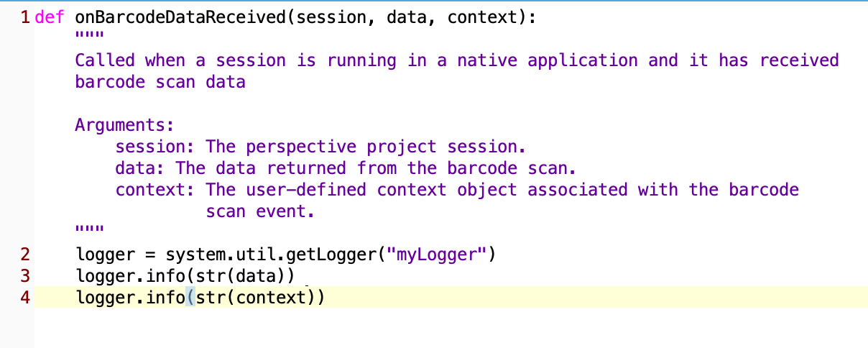Click line number 2 in the gutter
The height and width of the screenshot is (348, 868).
point(26,255)
